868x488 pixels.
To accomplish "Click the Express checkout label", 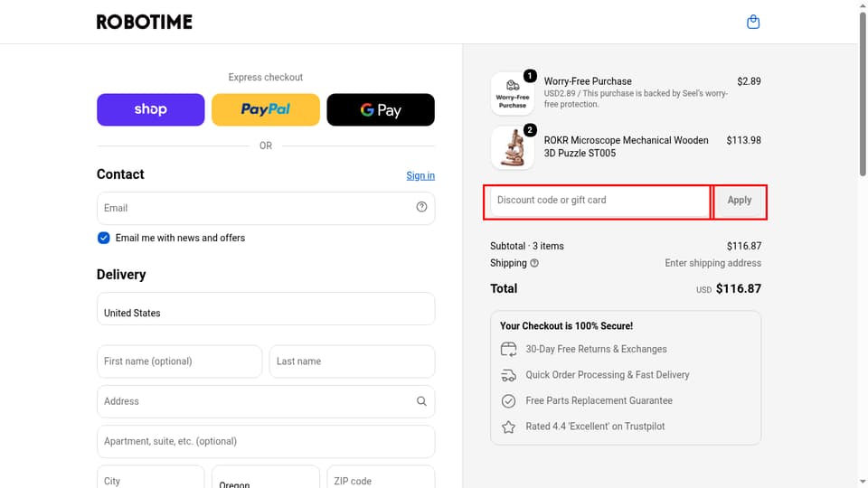I will (266, 78).
